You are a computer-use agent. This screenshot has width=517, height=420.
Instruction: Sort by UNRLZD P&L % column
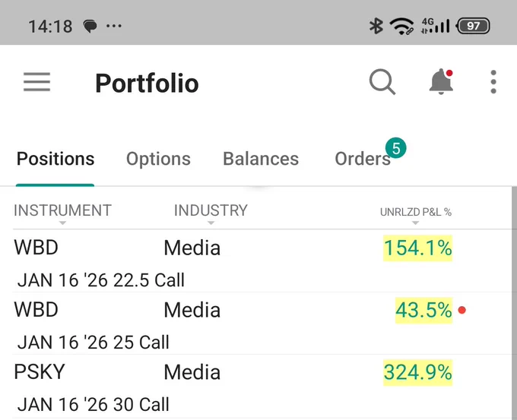click(x=415, y=212)
